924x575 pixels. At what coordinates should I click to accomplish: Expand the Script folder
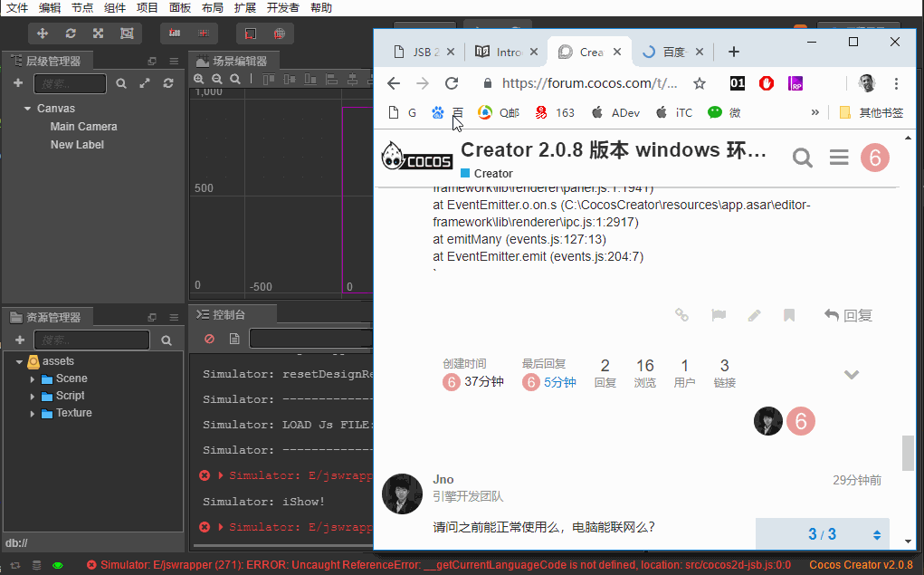(x=33, y=397)
